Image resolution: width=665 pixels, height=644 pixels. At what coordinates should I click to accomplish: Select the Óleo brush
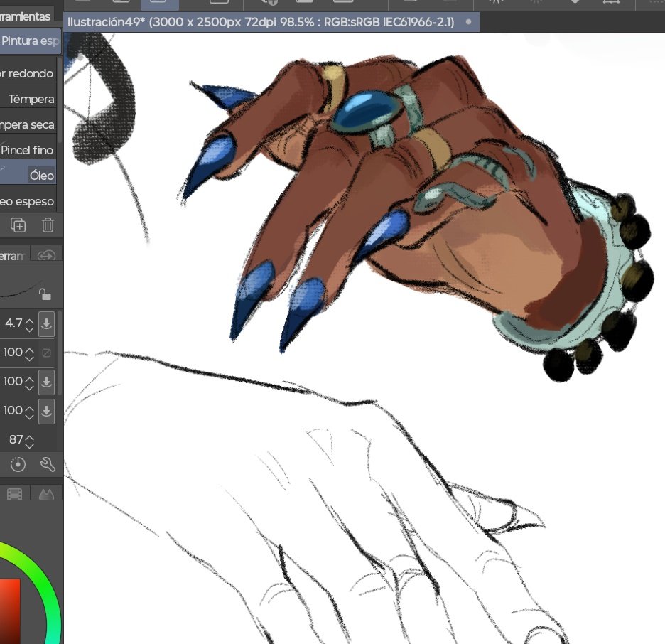(28, 175)
